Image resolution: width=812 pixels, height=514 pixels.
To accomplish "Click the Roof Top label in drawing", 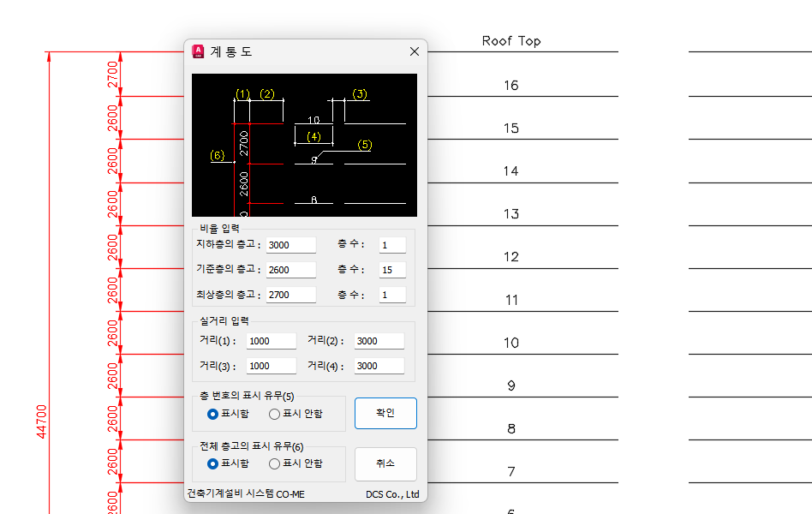I will pos(511,40).
